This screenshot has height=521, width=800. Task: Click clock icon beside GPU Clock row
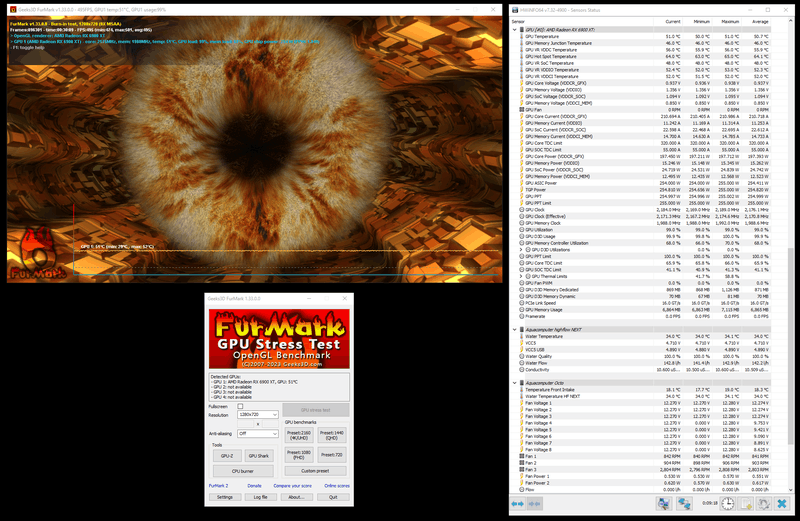(x=521, y=210)
